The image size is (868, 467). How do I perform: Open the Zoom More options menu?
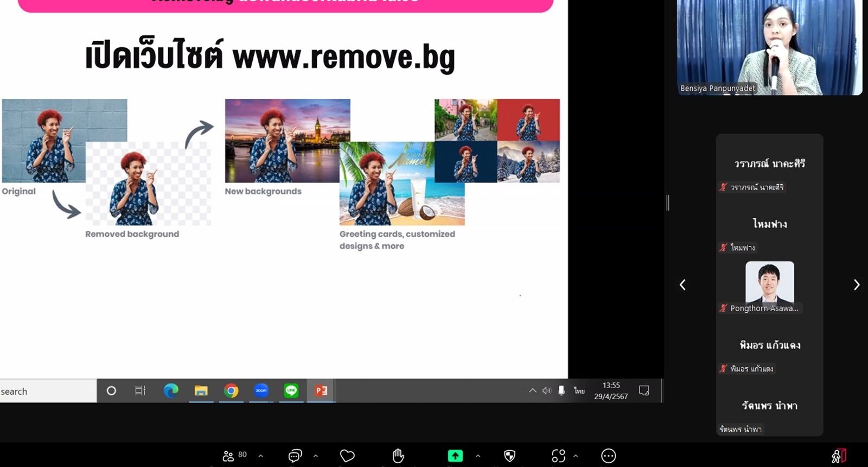pos(609,456)
